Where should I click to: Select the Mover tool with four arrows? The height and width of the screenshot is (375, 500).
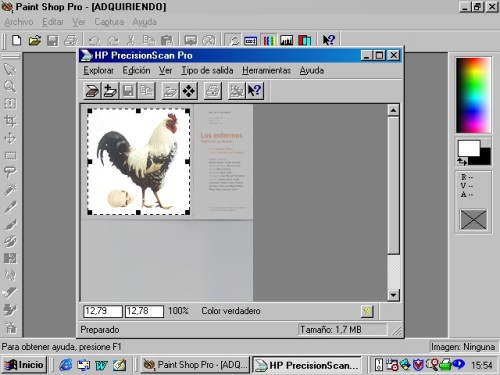[x=10, y=138]
